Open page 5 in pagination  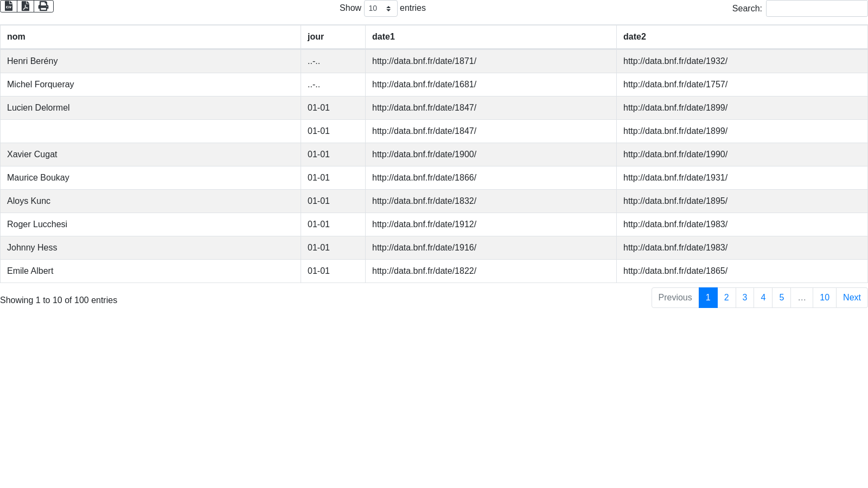click(x=781, y=298)
